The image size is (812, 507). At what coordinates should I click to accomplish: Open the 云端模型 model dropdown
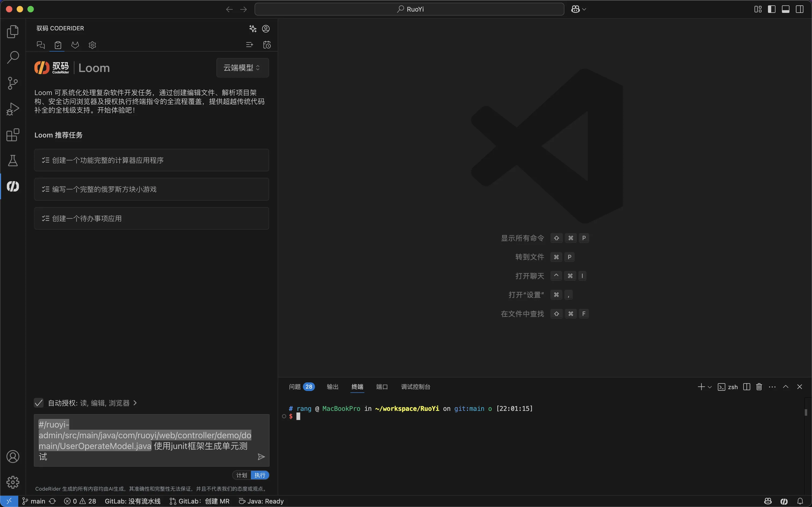pos(242,68)
